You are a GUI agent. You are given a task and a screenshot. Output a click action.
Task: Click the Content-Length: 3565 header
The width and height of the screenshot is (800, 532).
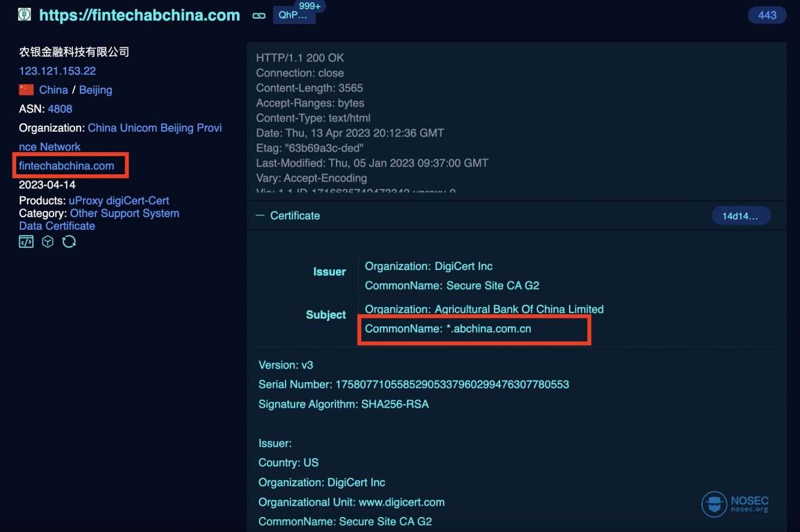click(310, 88)
